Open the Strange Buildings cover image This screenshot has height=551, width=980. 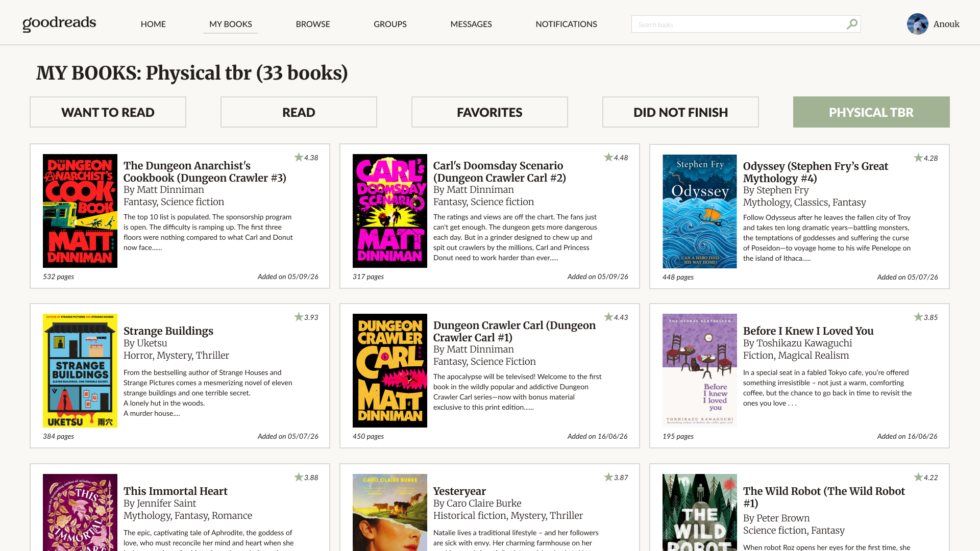coord(80,370)
